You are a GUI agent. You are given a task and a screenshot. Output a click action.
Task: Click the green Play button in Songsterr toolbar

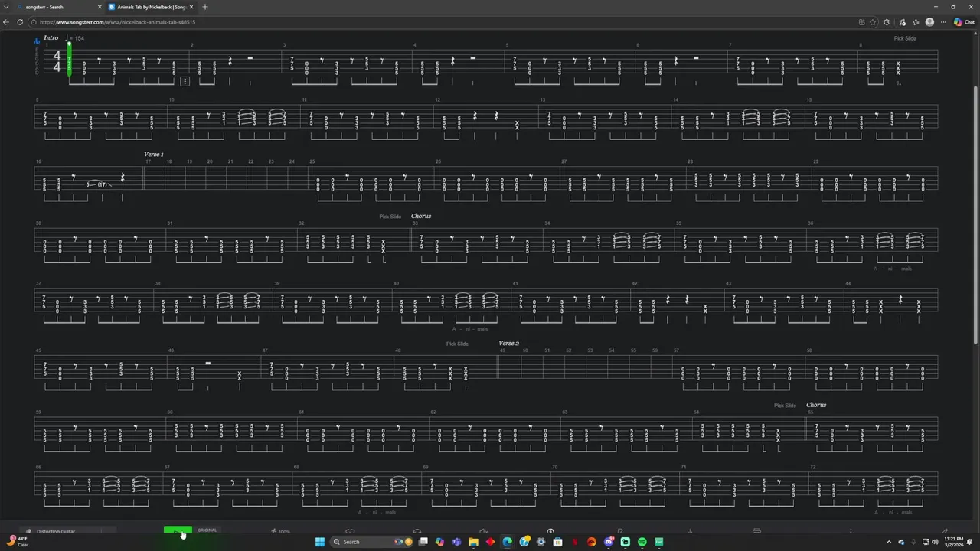pyautogui.click(x=178, y=531)
